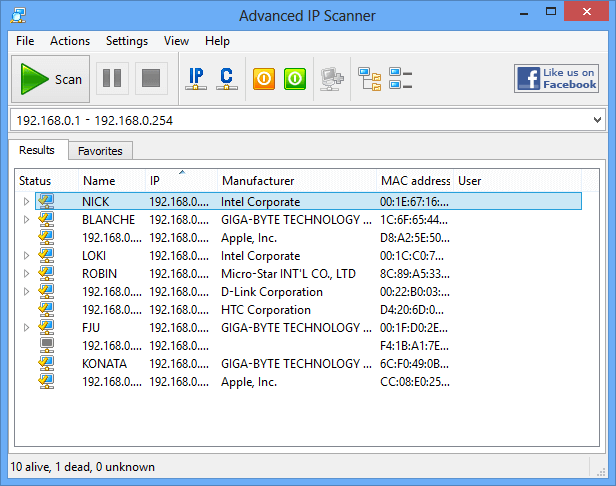Click the green power button icon

294,79
